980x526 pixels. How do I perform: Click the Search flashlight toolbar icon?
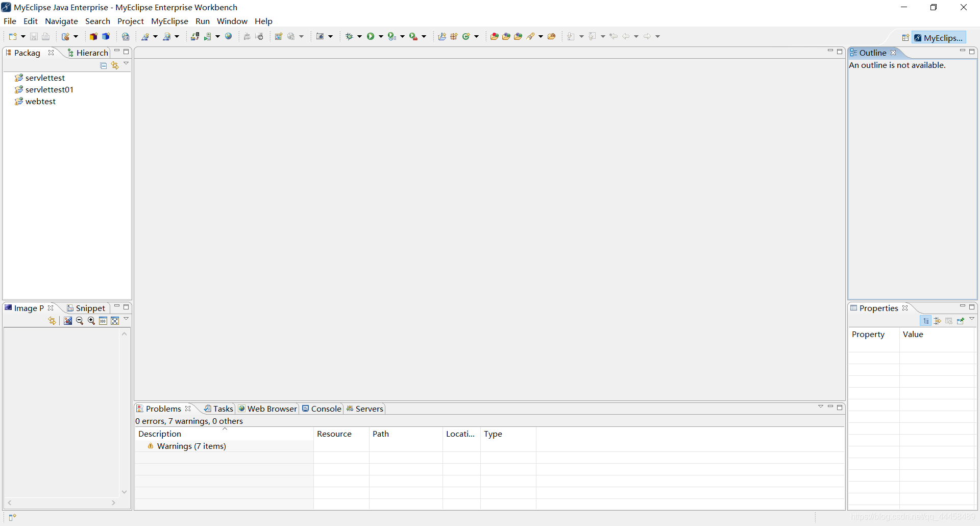pyautogui.click(x=531, y=36)
